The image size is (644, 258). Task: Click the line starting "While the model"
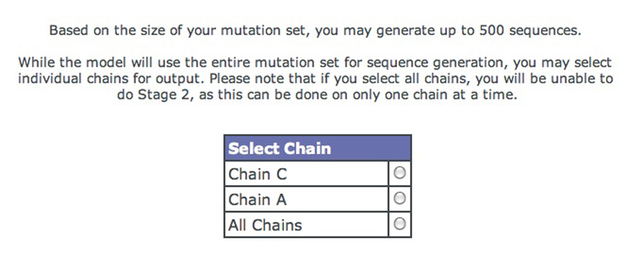pos(315,63)
